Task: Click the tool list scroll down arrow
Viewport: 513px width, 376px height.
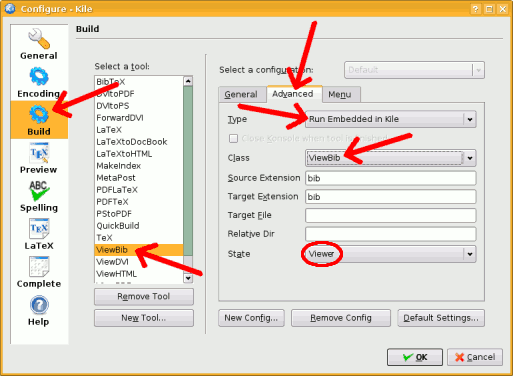Action: (188, 278)
